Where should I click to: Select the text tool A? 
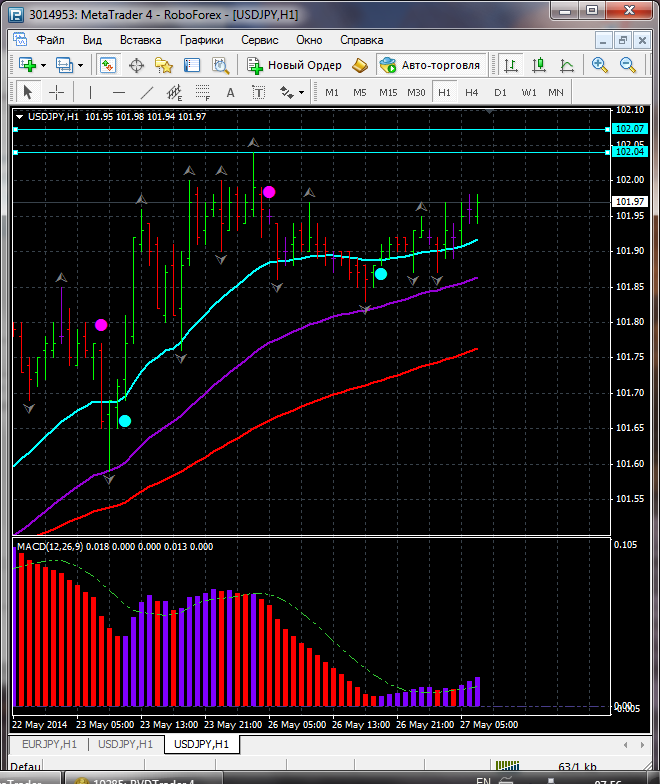[x=230, y=92]
